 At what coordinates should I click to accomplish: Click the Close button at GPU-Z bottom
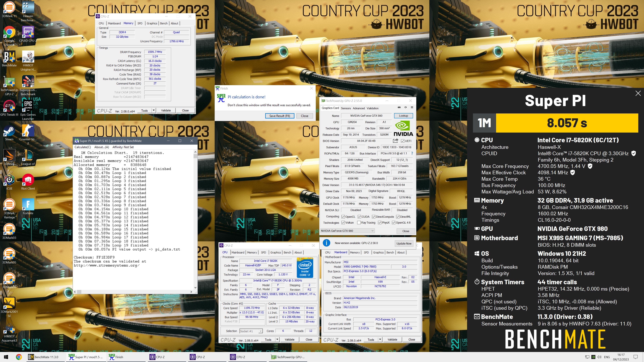406,231
